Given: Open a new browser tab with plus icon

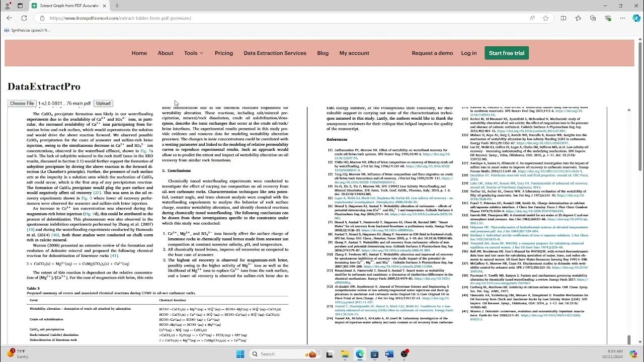Looking at the screenshot, I should coord(117,6).
